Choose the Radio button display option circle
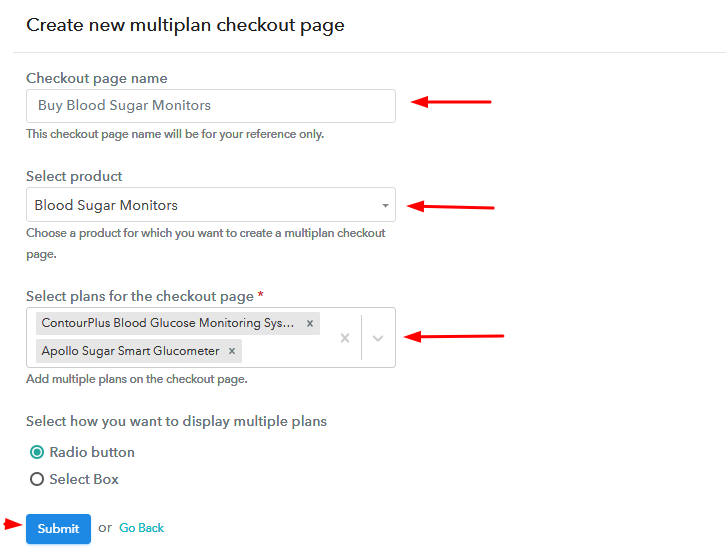 (37, 452)
